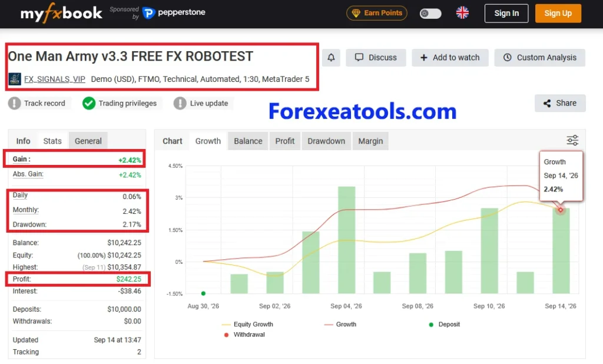Add this system to watch list

(450, 58)
